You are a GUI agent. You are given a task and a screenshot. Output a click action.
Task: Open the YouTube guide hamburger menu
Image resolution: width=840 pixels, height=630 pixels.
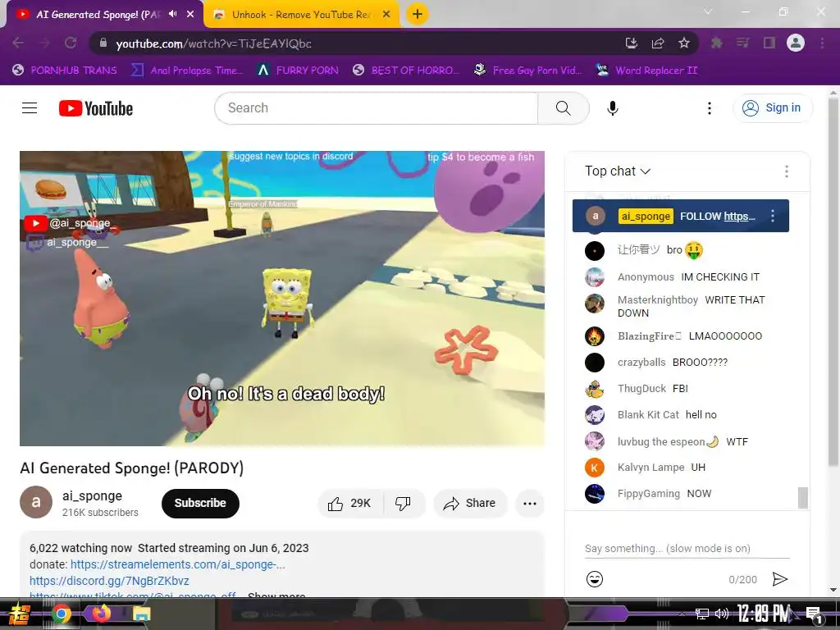coord(30,108)
